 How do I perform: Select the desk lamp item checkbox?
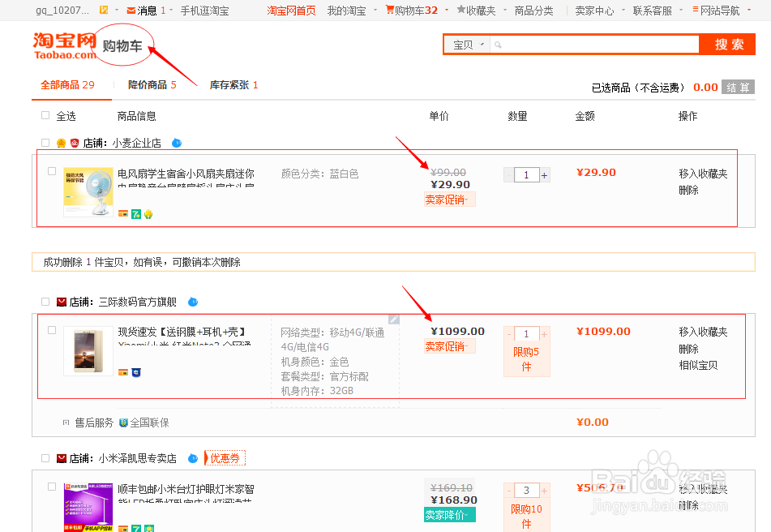click(x=52, y=487)
